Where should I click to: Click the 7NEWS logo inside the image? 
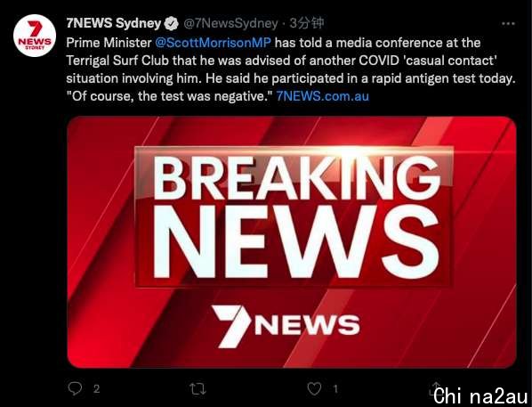pyautogui.click(x=286, y=326)
